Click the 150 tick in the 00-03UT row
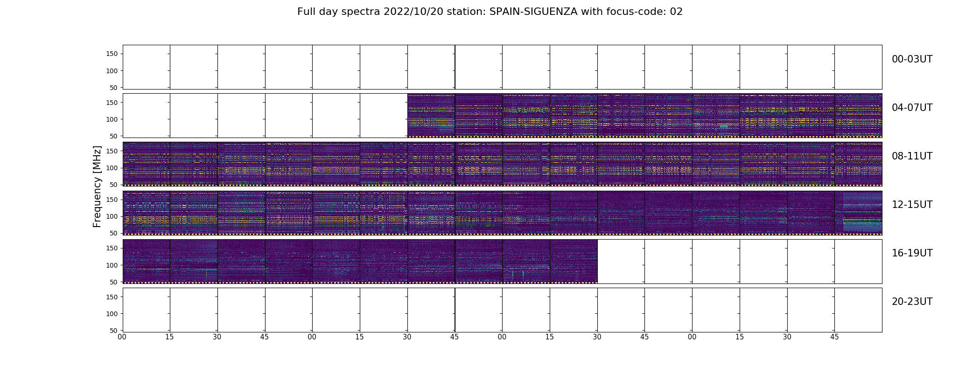Screen dimensions: 980x373 point(112,54)
